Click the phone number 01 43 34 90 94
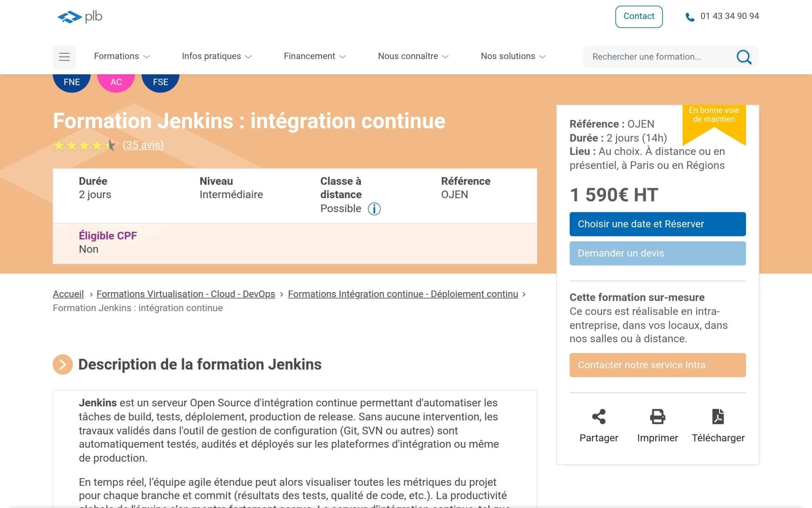Image resolution: width=812 pixels, height=508 pixels. click(x=730, y=16)
